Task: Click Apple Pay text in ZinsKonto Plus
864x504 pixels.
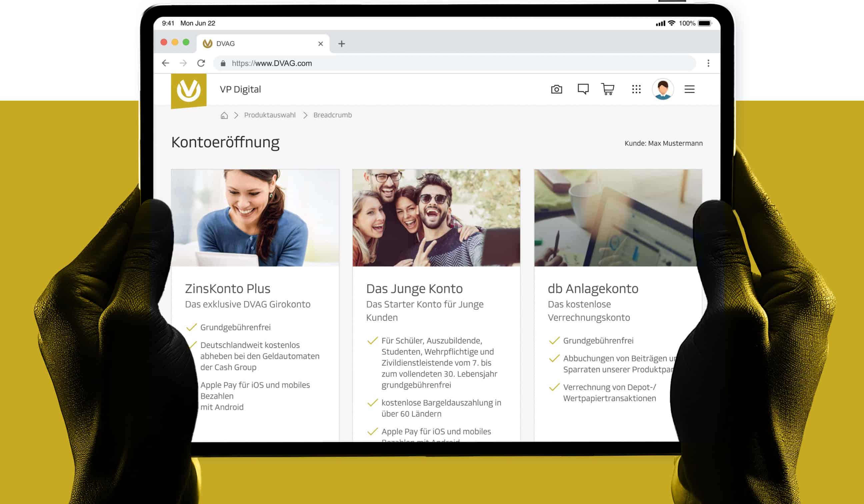Action: 255,396
